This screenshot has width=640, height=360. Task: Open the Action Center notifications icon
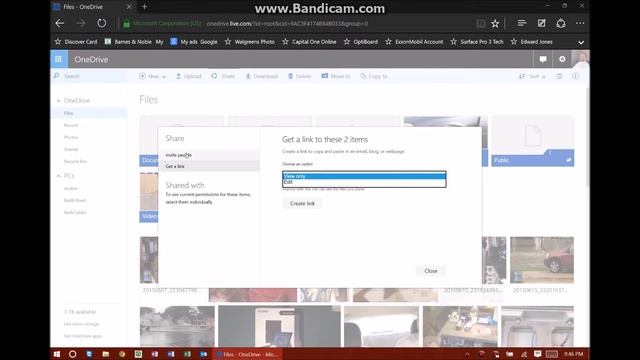(x=538, y=354)
